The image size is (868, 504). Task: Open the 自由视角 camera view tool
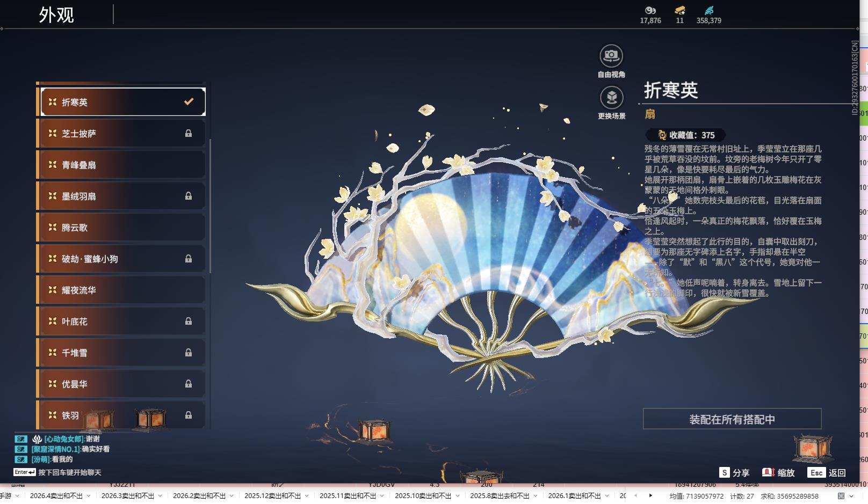click(x=611, y=55)
